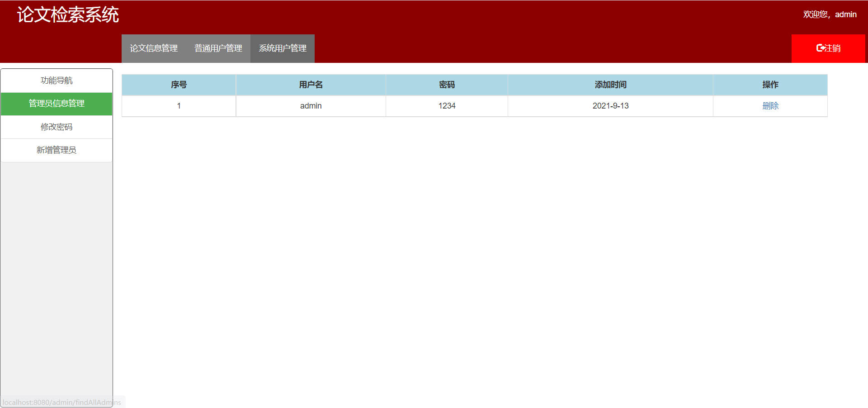Viewport: 868px width, 408px height.
Task: Click the 功能导航 sidebar heading
Action: click(x=57, y=81)
